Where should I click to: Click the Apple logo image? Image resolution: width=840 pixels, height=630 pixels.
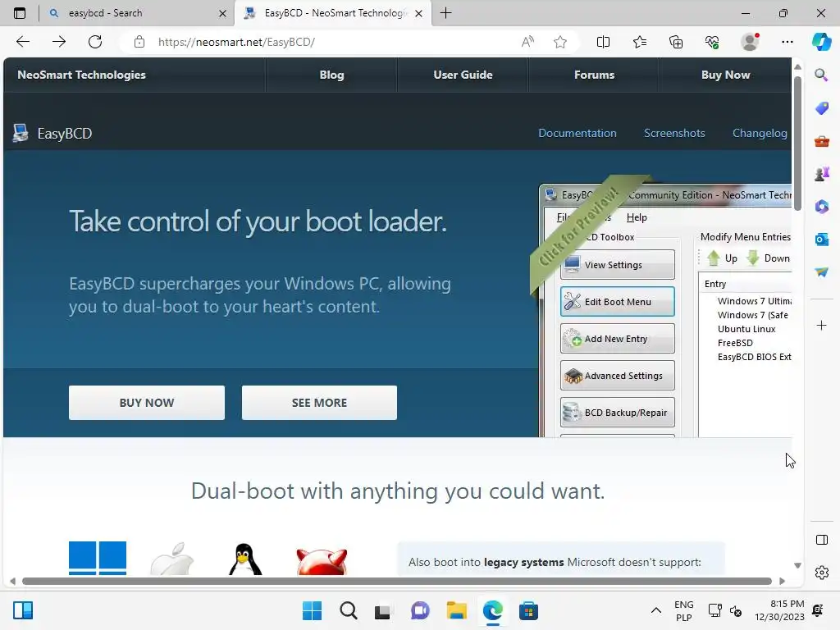(x=172, y=558)
